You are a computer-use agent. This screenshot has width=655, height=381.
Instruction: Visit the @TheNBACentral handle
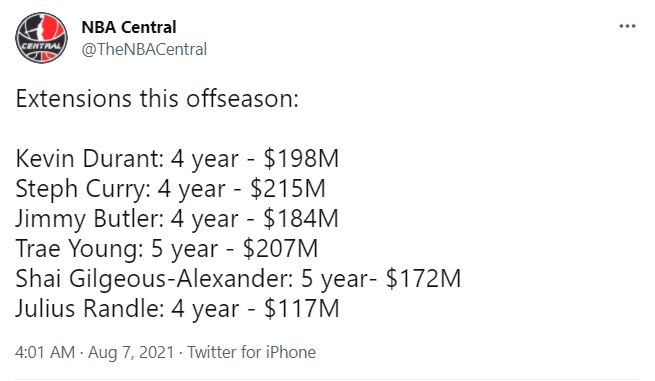point(144,49)
